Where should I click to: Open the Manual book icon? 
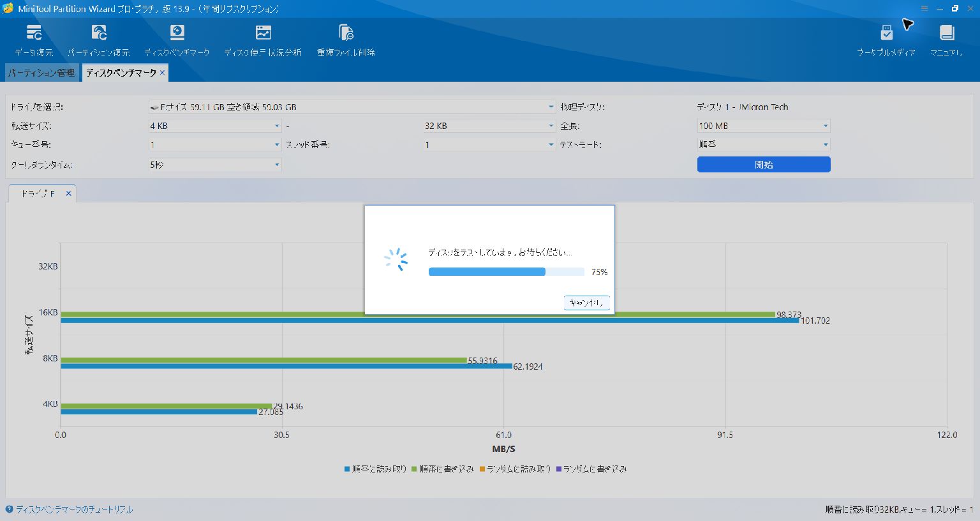click(x=946, y=33)
